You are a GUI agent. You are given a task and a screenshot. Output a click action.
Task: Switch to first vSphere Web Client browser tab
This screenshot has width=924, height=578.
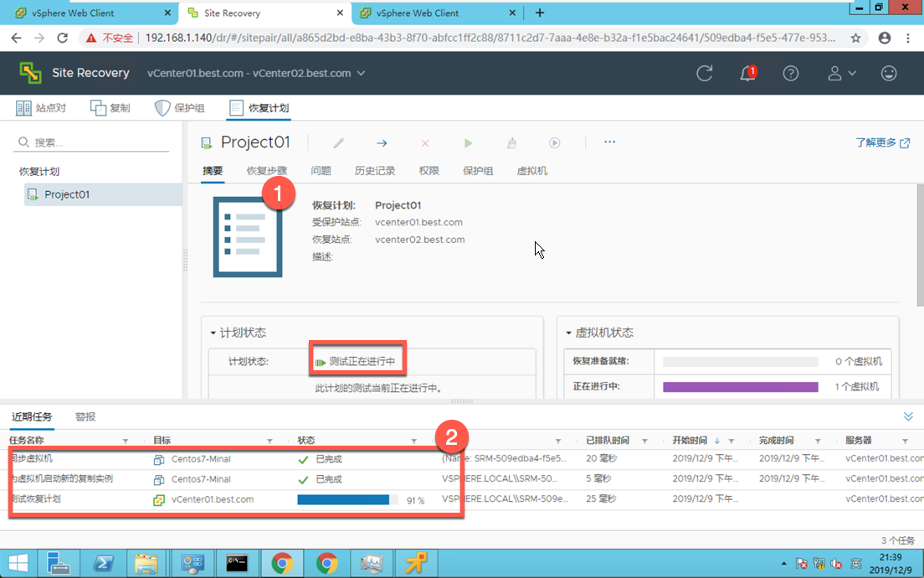coord(89,13)
